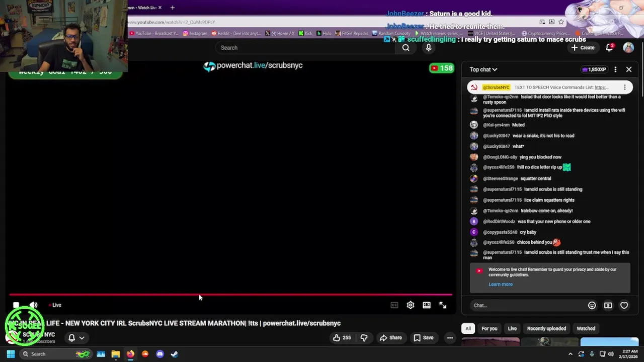Search YouTube with the magnifier button
The image size is (644, 362).
point(406,48)
